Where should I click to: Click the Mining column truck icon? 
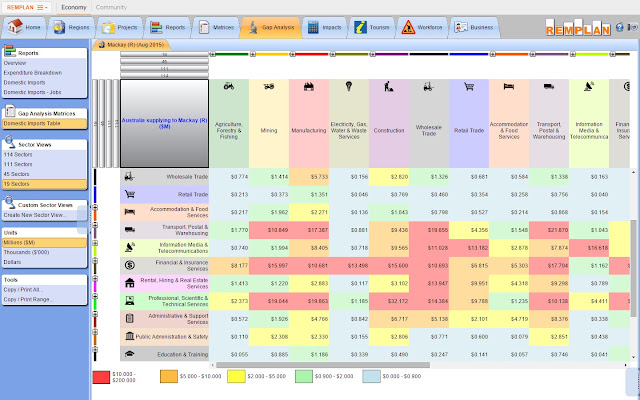(269, 86)
